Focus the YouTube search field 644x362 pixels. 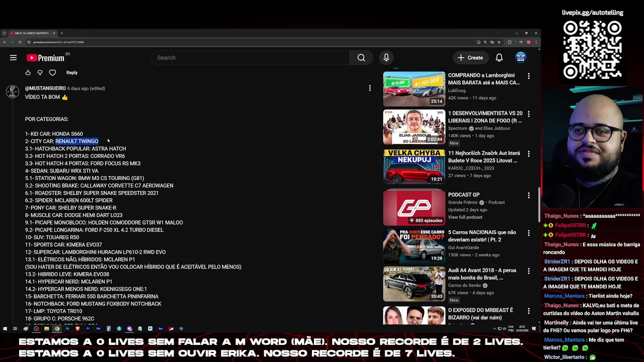coord(250,58)
